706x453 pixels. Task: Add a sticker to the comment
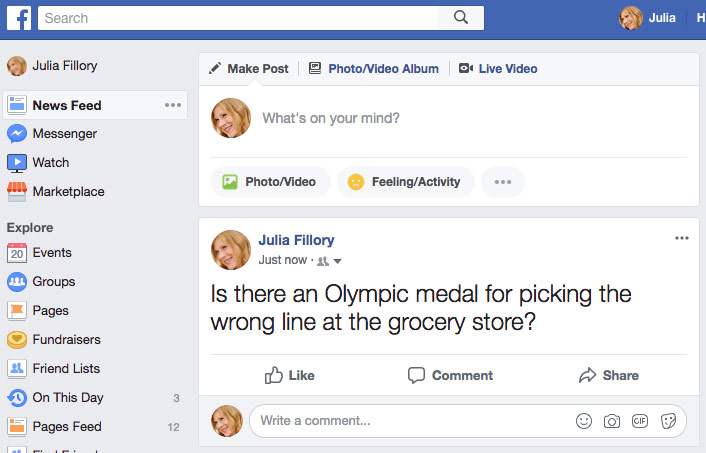click(669, 422)
